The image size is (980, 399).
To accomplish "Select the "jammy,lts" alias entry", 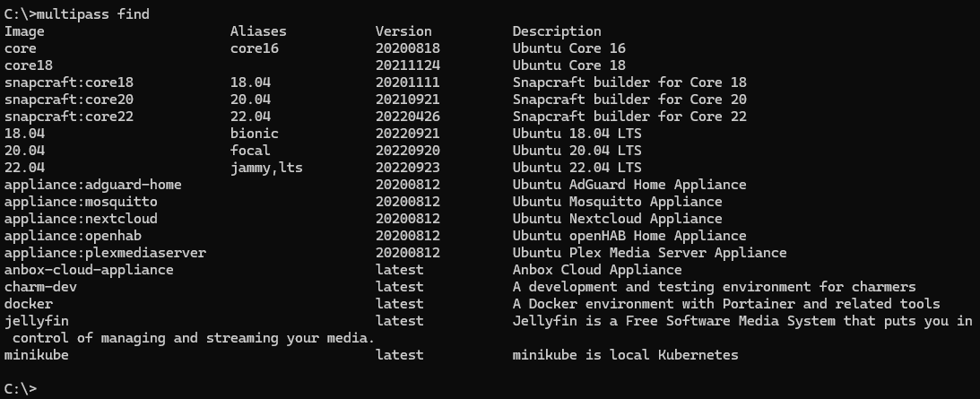I will (266, 168).
